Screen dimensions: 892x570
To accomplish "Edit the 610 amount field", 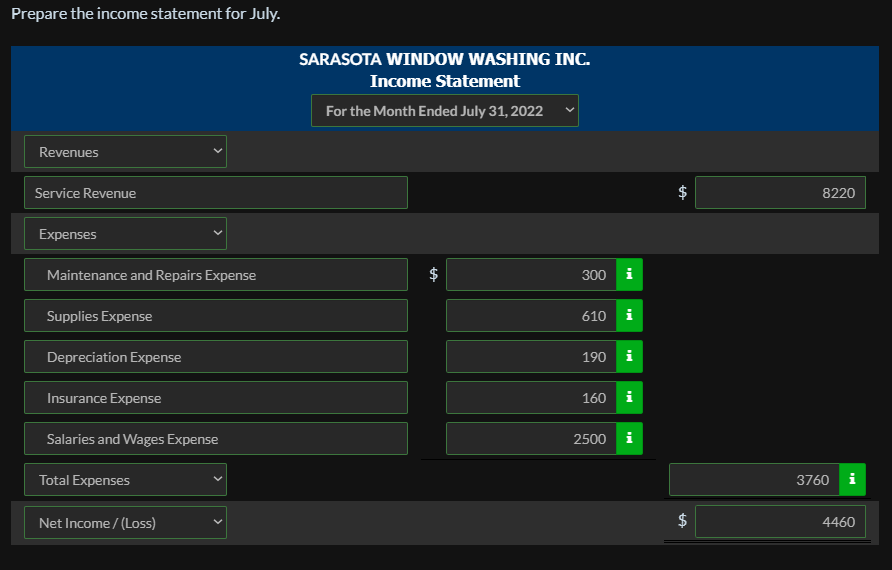I will tap(531, 316).
